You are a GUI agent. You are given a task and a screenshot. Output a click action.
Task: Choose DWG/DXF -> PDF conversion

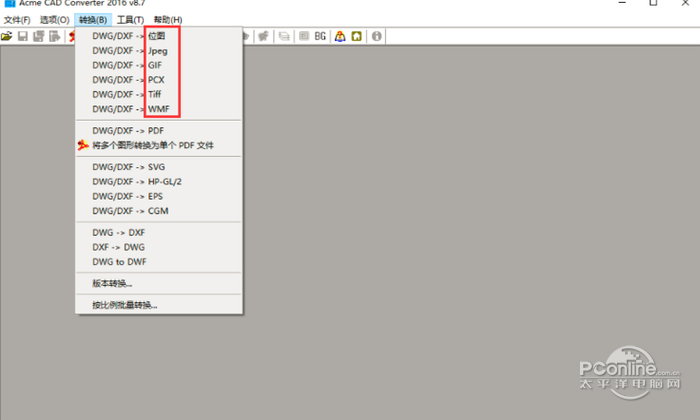coord(159,131)
